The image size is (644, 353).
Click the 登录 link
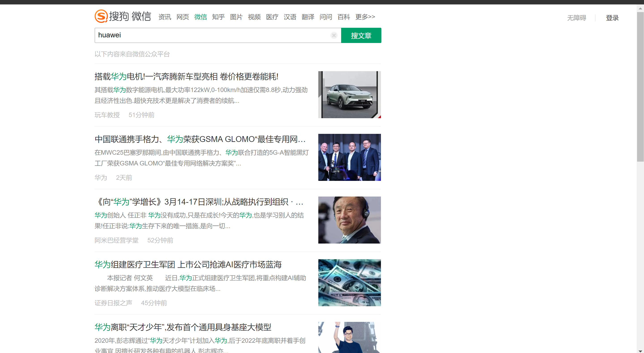612,18
